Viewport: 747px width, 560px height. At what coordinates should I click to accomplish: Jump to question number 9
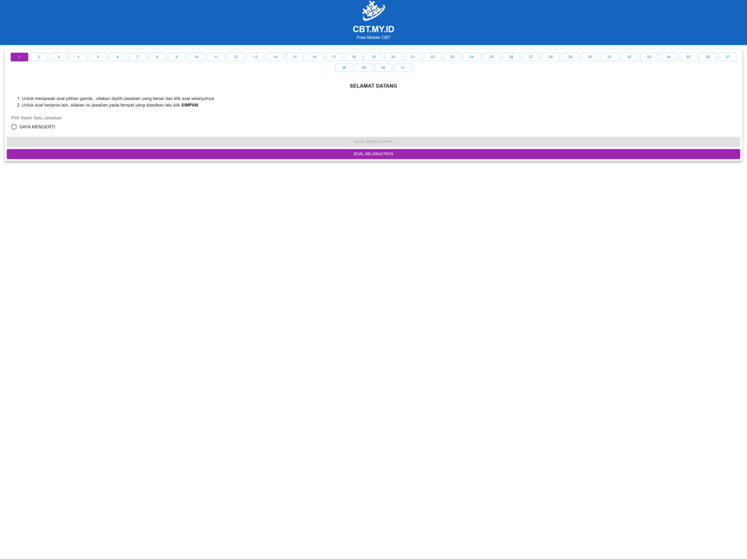(x=177, y=57)
